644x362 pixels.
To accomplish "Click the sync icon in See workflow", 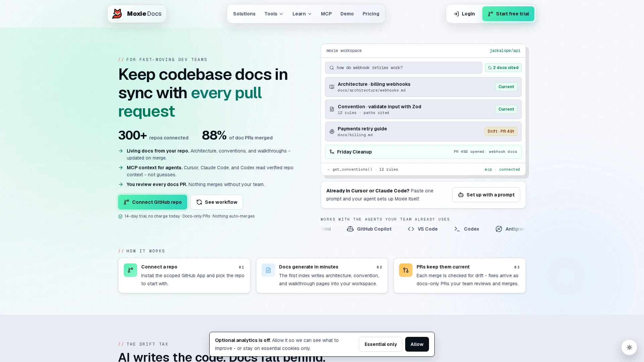I will pyautogui.click(x=199, y=202).
